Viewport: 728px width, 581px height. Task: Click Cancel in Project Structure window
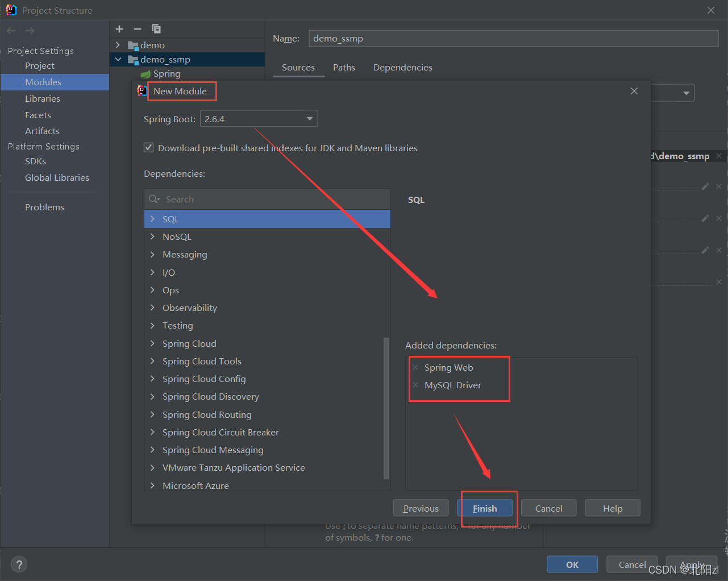pyautogui.click(x=632, y=565)
